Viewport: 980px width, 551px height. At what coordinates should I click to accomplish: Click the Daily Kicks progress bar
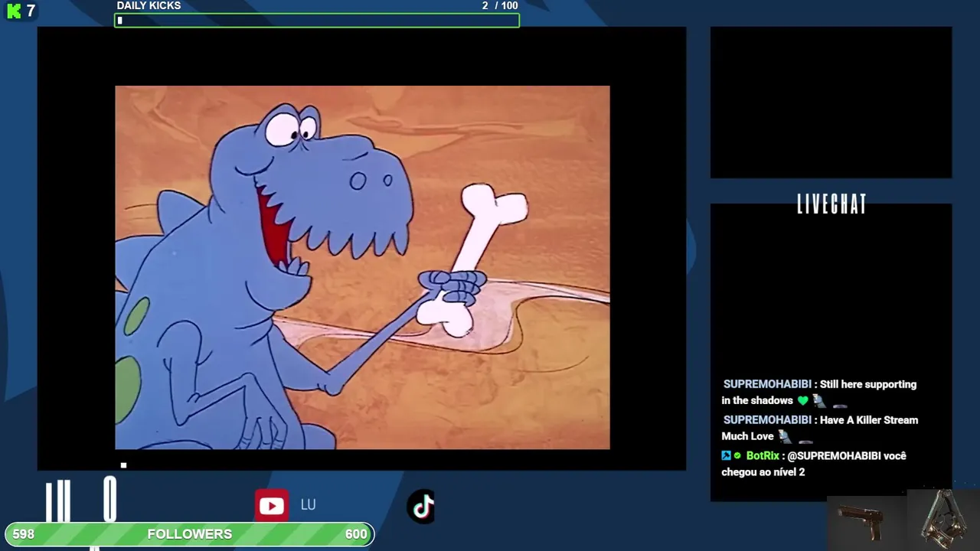pyautogui.click(x=317, y=21)
